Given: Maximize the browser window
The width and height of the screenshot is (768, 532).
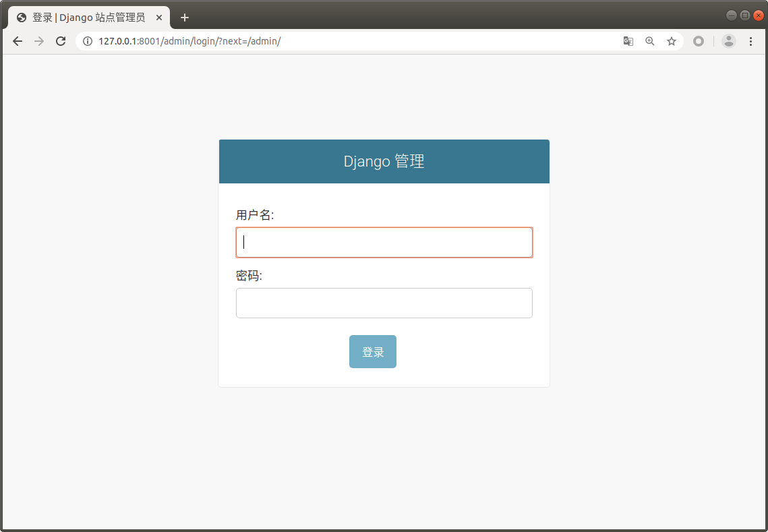Looking at the screenshot, I should [745, 16].
